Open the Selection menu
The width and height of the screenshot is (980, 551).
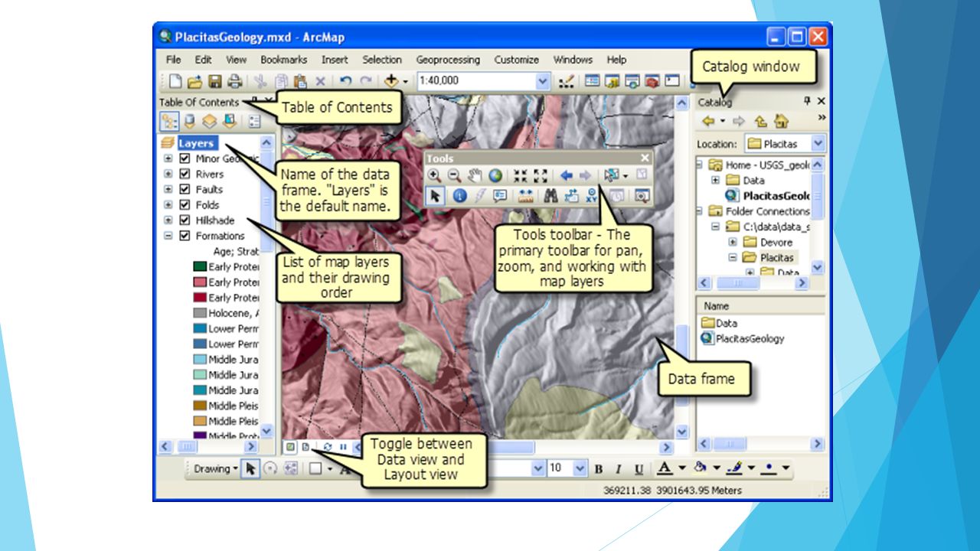(382, 60)
